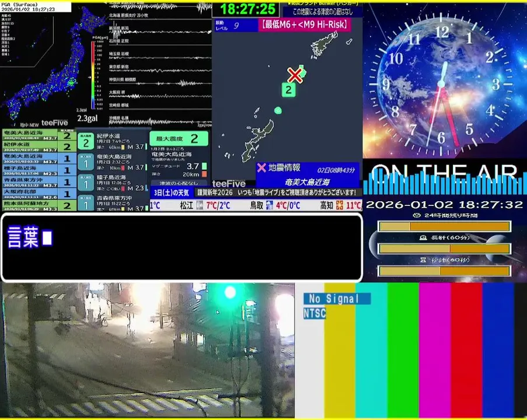The height and width of the screenshot is (420, 527).
Task: Click the 沖縄県 名護 seismograph trace
Action: point(160,121)
